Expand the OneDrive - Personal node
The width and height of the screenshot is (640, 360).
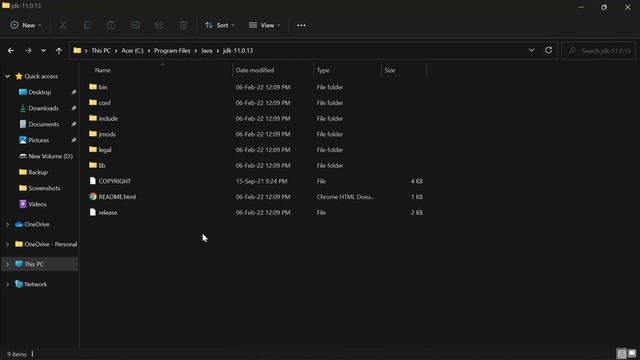pyautogui.click(x=7, y=244)
